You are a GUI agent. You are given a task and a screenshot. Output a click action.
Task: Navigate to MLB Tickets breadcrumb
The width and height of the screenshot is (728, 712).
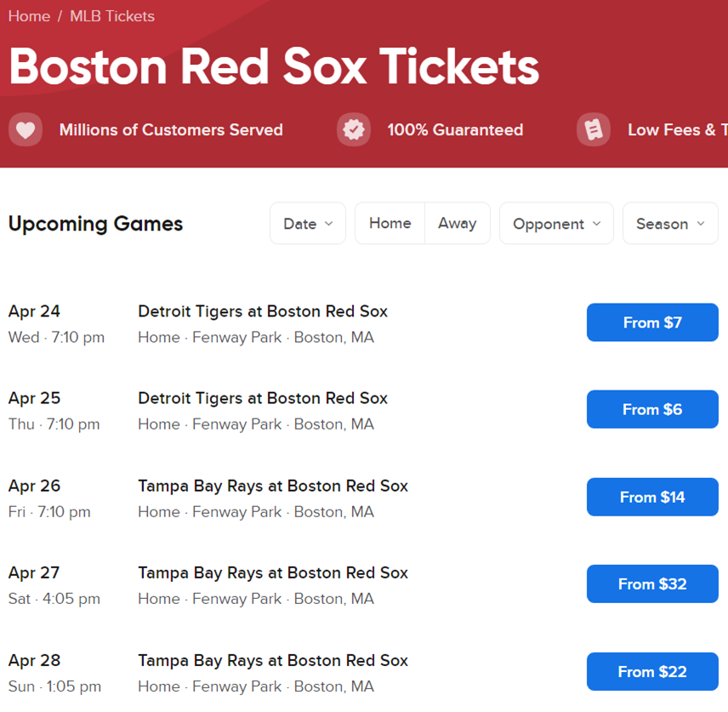point(112,16)
